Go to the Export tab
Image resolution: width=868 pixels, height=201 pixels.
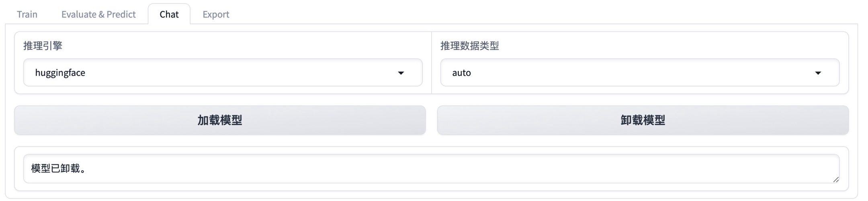click(216, 14)
